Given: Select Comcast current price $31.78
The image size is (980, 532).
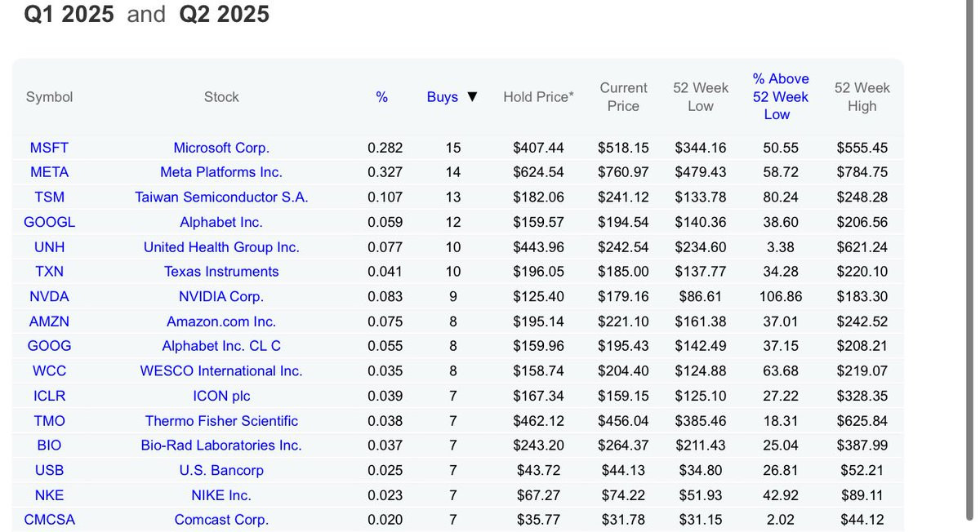Looking at the screenshot, I should [623, 520].
